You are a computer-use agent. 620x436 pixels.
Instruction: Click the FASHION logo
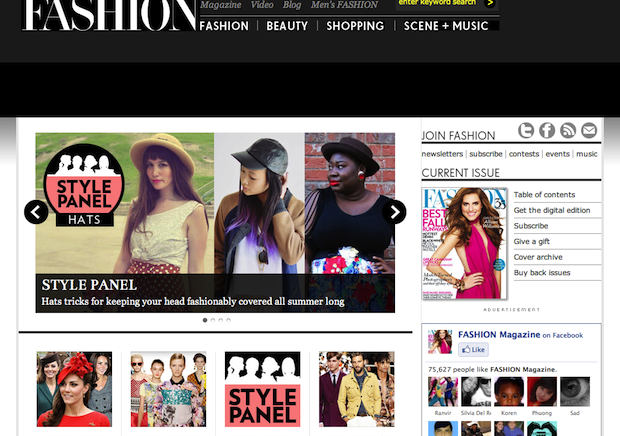[109, 15]
